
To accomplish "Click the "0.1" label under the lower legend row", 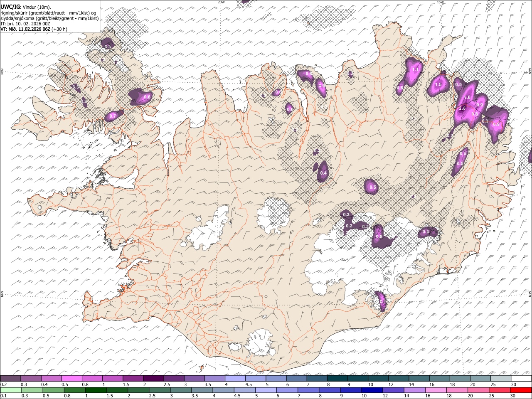I will [3, 396].
